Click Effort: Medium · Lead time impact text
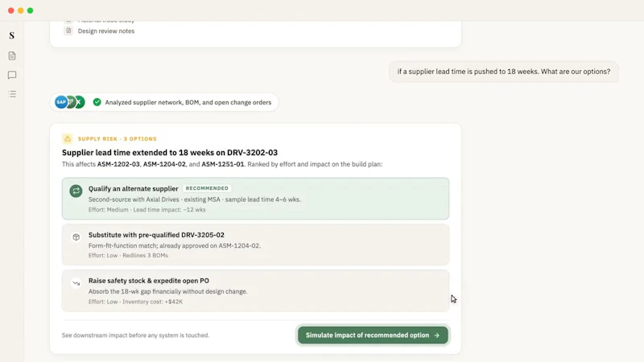This screenshot has height=362, width=644. (x=147, y=210)
